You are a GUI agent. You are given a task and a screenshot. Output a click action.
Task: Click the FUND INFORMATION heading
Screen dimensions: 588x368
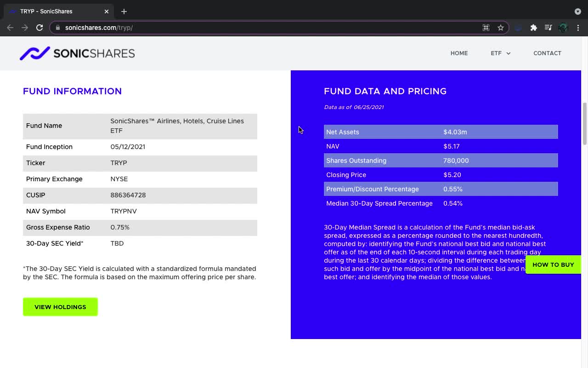coord(72,91)
